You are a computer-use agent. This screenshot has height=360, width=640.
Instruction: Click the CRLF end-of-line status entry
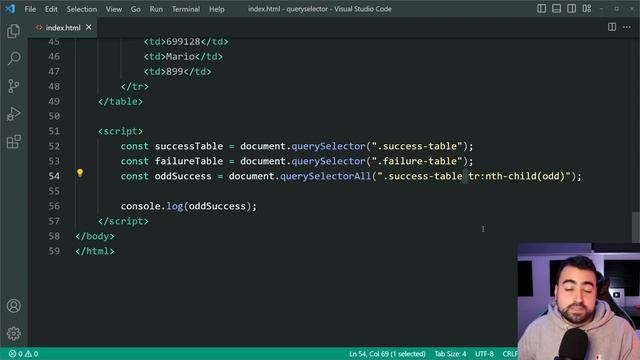[509, 354]
